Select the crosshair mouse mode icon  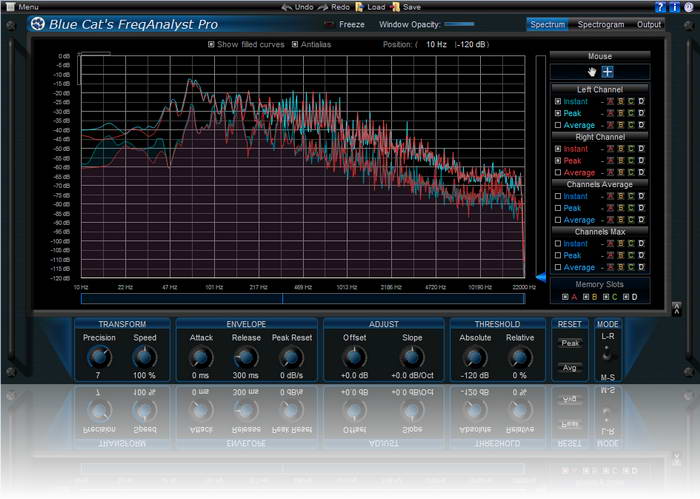pyautogui.click(x=608, y=72)
